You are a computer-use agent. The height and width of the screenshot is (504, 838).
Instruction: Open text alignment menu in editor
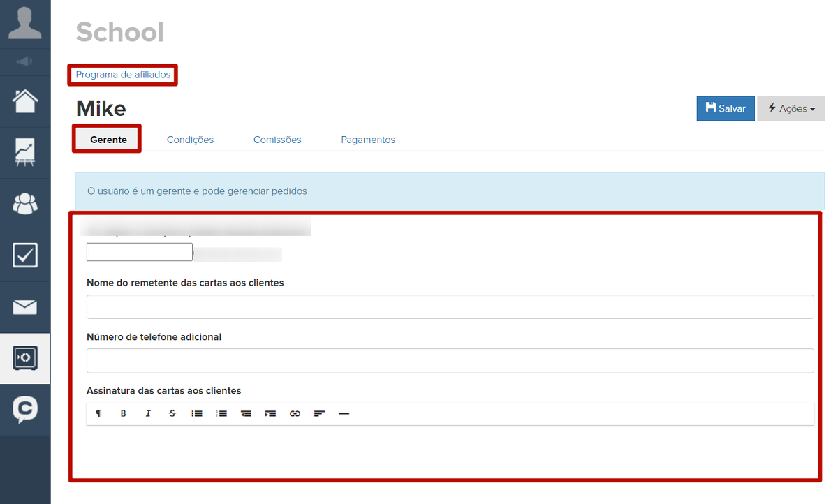coord(319,413)
